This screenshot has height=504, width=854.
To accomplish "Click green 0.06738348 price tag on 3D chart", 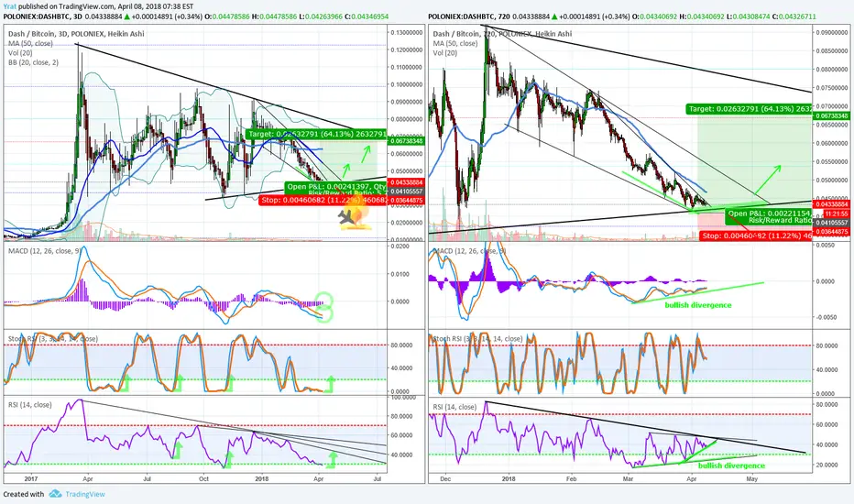I will point(406,140).
